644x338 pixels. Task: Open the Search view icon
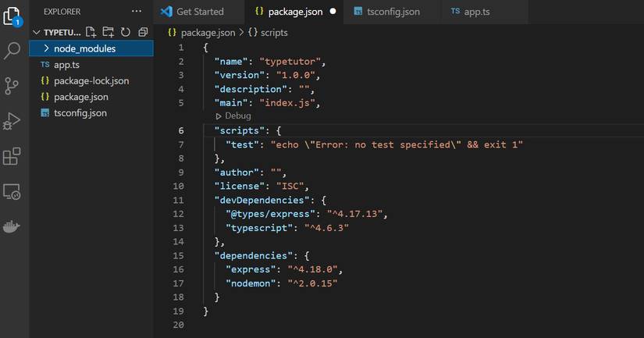click(x=12, y=51)
